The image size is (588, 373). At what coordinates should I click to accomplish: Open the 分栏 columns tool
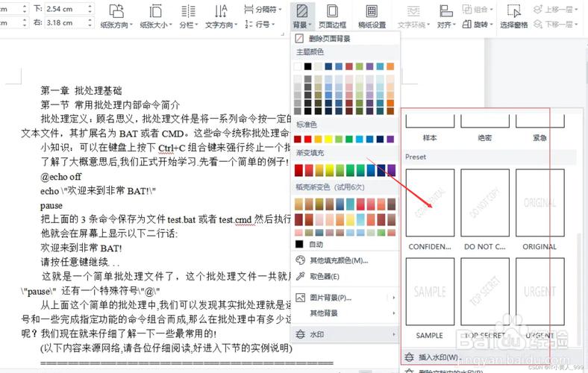pos(188,16)
